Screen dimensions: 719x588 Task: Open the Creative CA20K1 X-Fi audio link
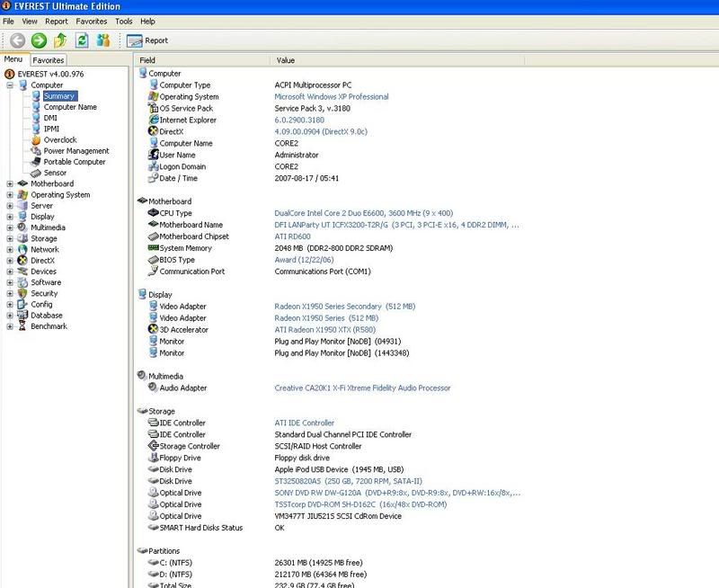(363, 388)
